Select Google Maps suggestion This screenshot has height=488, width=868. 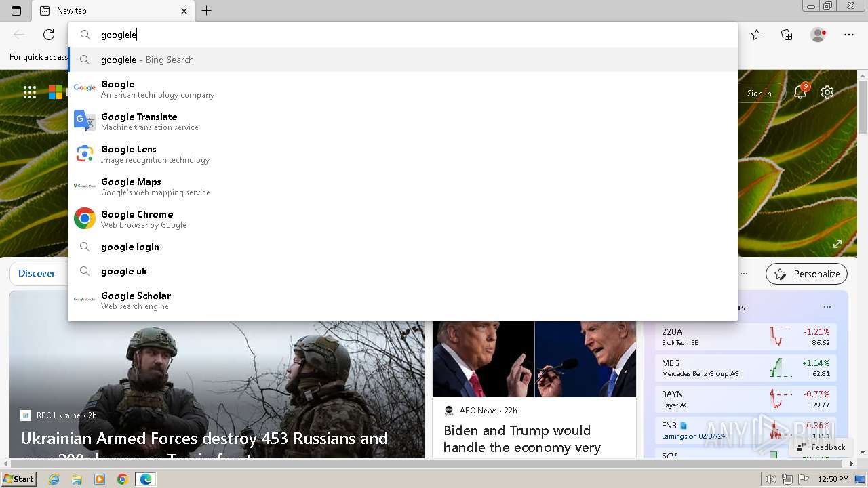point(403,186)
